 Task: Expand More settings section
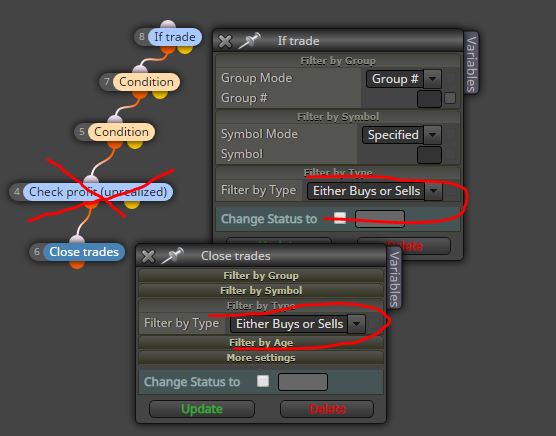pyautogui.click(x=261, y=358)
